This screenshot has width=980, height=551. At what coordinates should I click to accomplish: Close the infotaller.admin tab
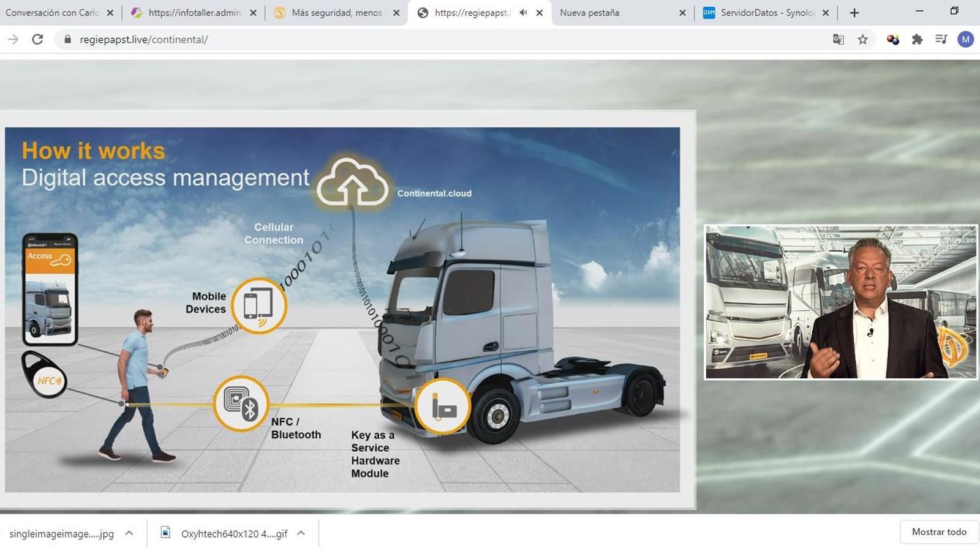(x=253, y=13)
